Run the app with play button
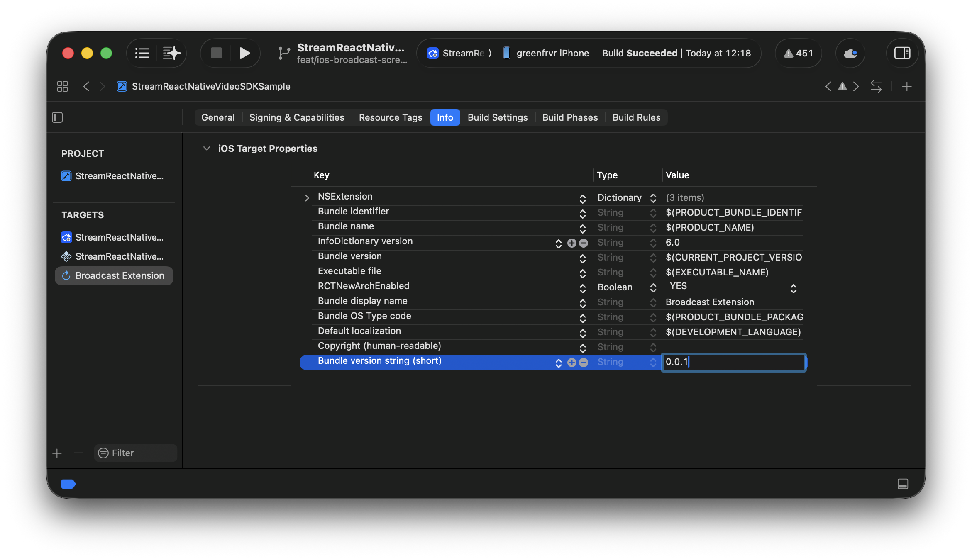This screenshot has height=560, width=972. pyautogui.click(x=244, y=53)
